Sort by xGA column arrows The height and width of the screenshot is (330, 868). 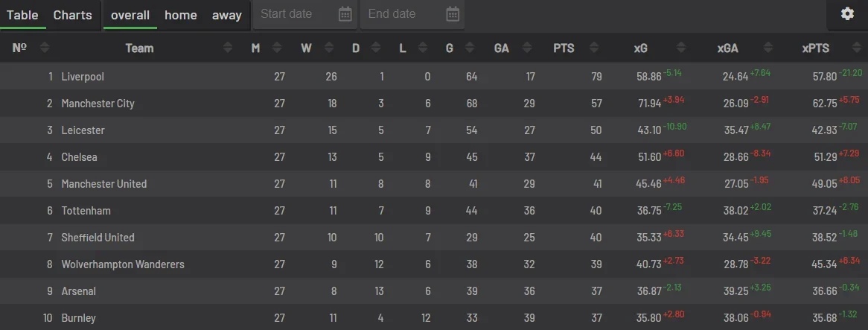point(766,48)
